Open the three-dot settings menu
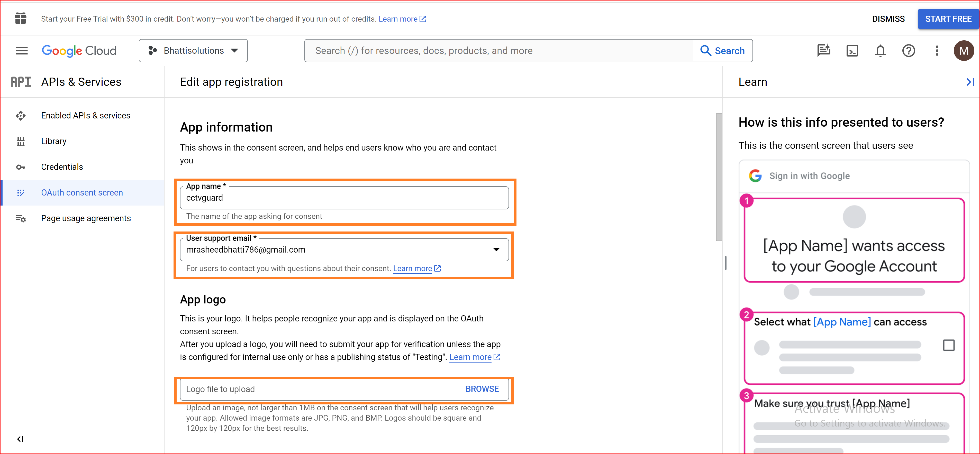This screenshot has height=454, width=980. tap(937, 51)
